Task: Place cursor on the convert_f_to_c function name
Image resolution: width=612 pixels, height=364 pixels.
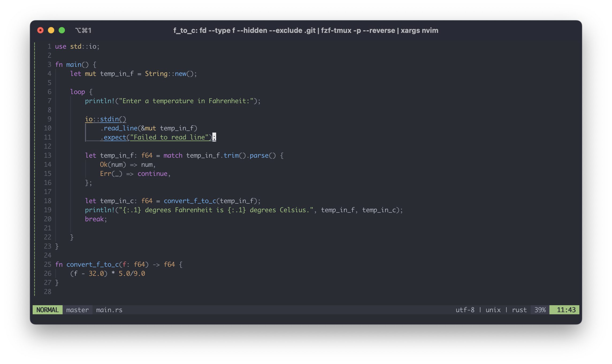Action: [x=92, y=264]
